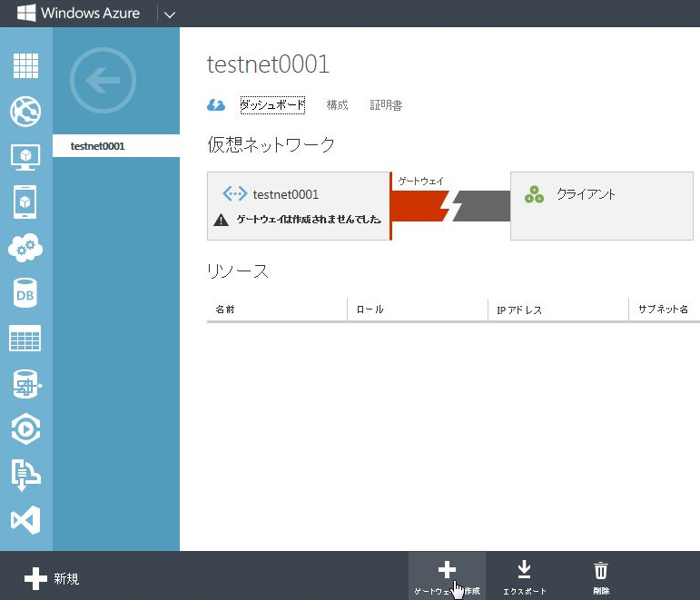Click the 仮想ネットワーク section heading
The width and height of the screenshot is (700, 600).
(271, 144)
